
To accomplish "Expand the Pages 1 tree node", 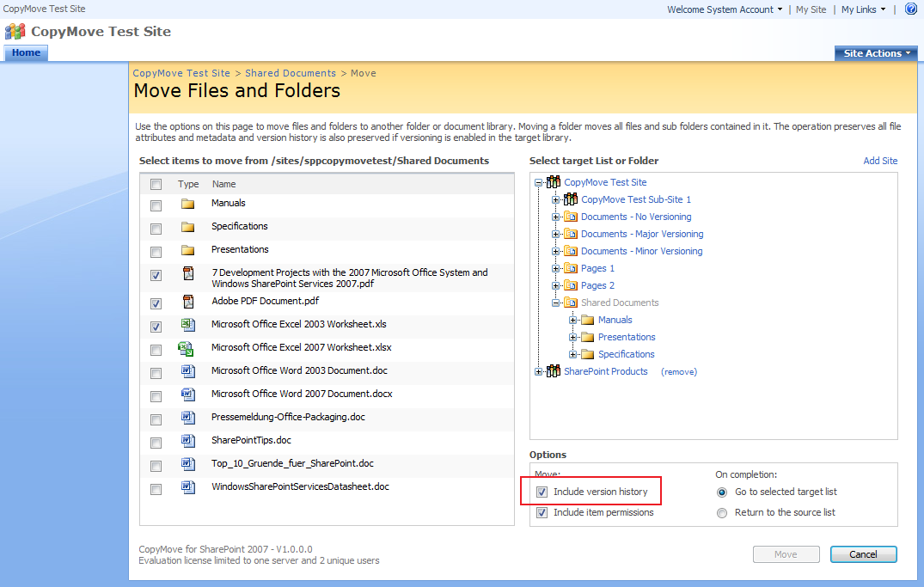I will (555, 269).
